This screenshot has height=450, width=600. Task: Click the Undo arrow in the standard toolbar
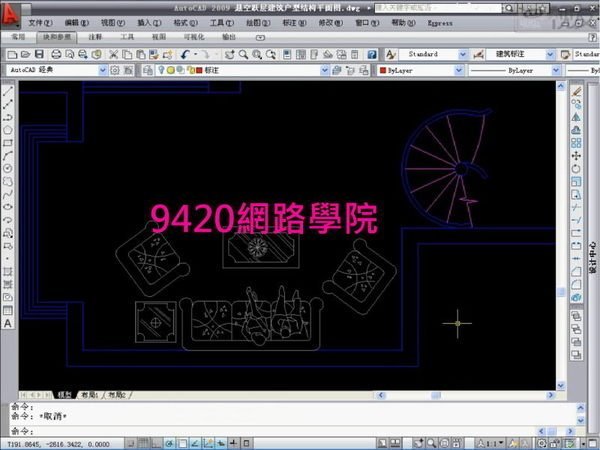tap(187, 53)
